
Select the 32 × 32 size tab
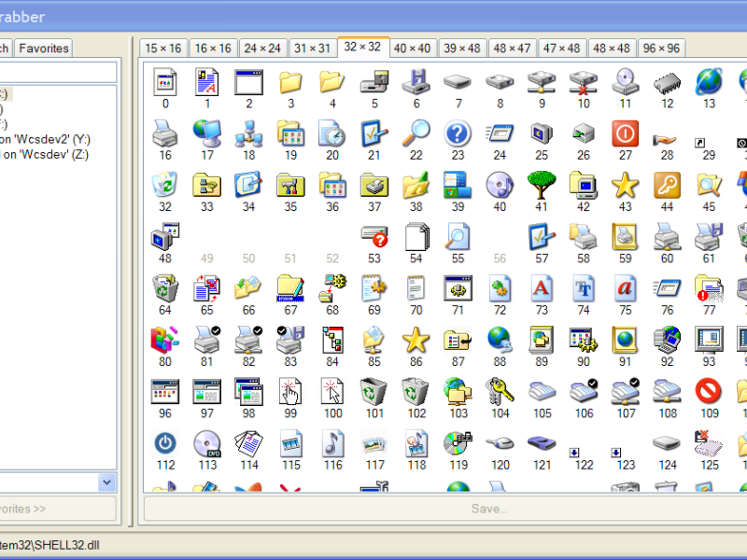click(x=362, y=47)
